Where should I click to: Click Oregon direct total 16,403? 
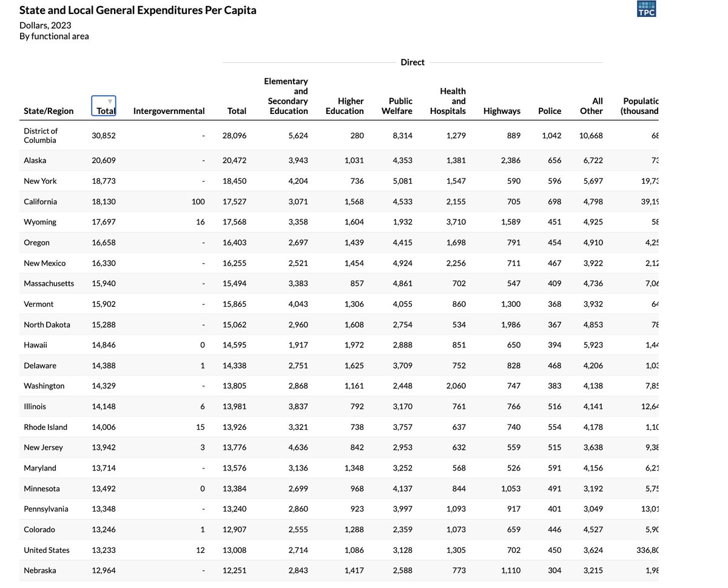[235, 242]
